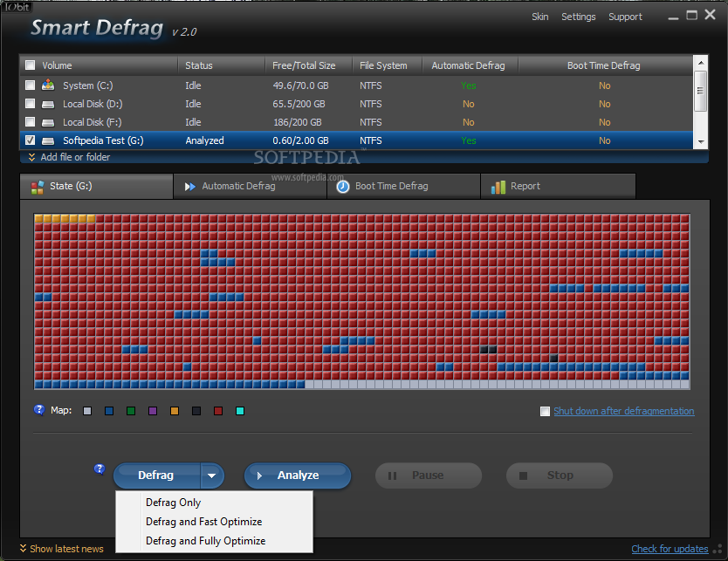The height and width of the screenshot is (561, 728).
Task: Click the purple map legend swatch
Action: click(x=153, y=411)
